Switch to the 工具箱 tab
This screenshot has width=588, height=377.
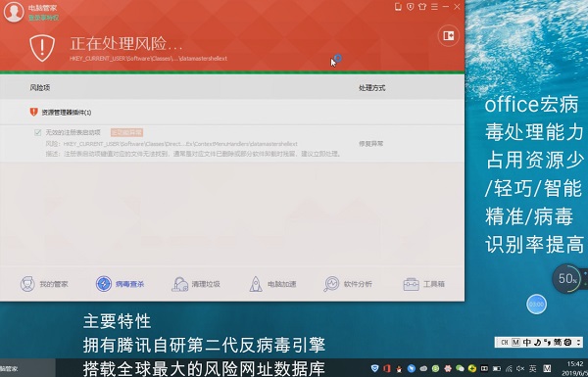coord(424,284)
